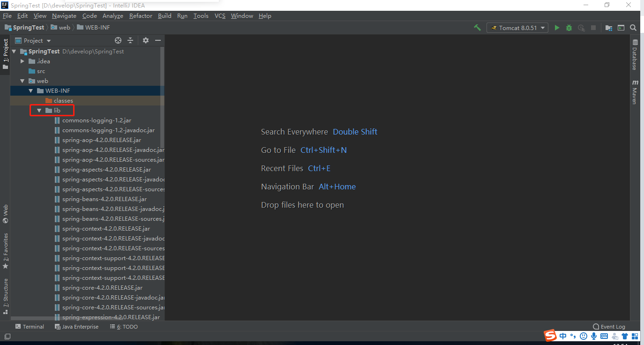Click the tool window quick-access icon at bottom left
The width and height of the screenshot is (644, 345).
pos(7,337)
